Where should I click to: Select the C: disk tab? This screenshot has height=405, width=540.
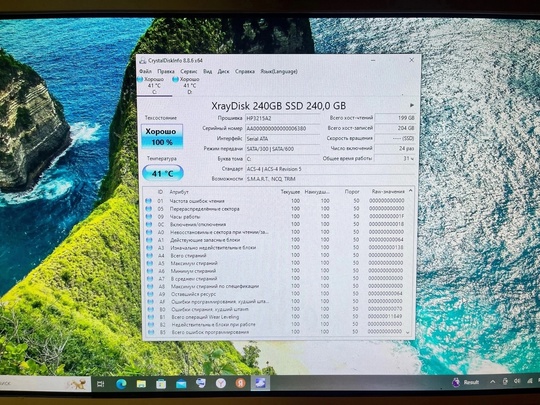(154, 85)
